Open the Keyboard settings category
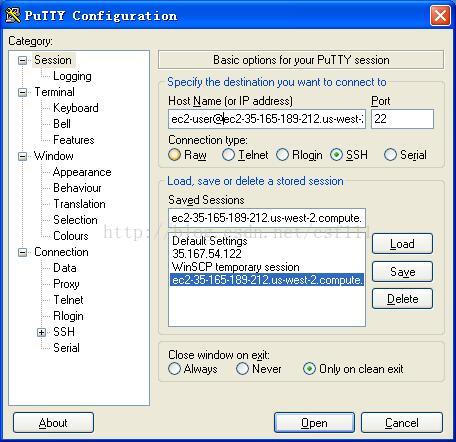The image size is (456, 442). click(x=76, y=108)
